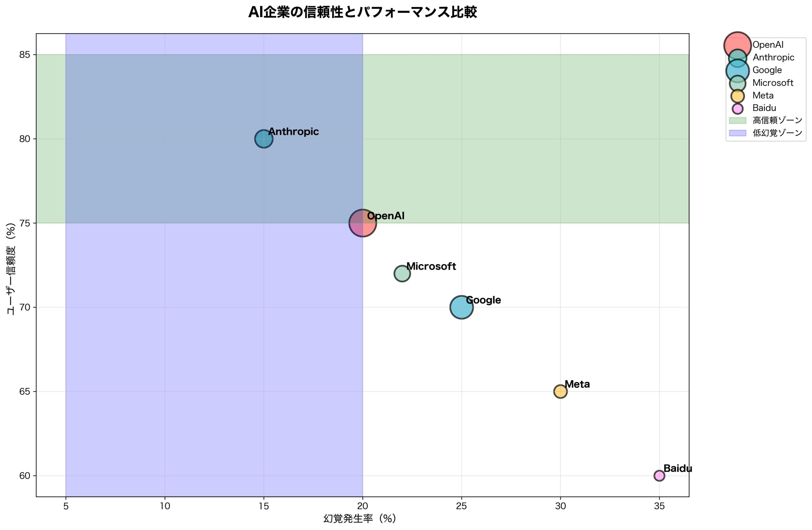
Task: Select the Microsoft data point bubble
Action: 402,273
